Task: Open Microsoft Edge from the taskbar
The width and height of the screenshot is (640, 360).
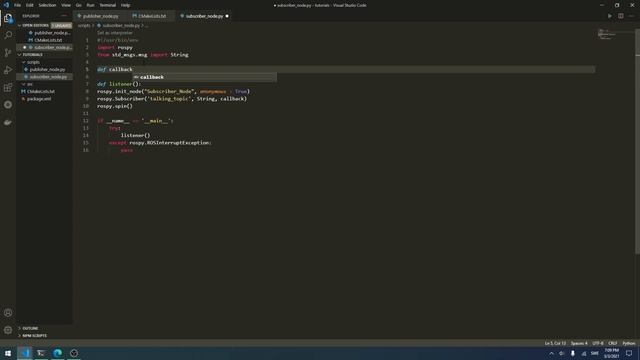Action: coord(58,353)
